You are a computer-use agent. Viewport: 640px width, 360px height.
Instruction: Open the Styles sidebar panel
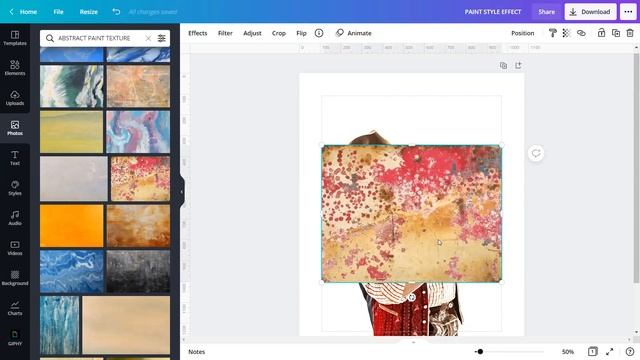(x=15, y=188)
